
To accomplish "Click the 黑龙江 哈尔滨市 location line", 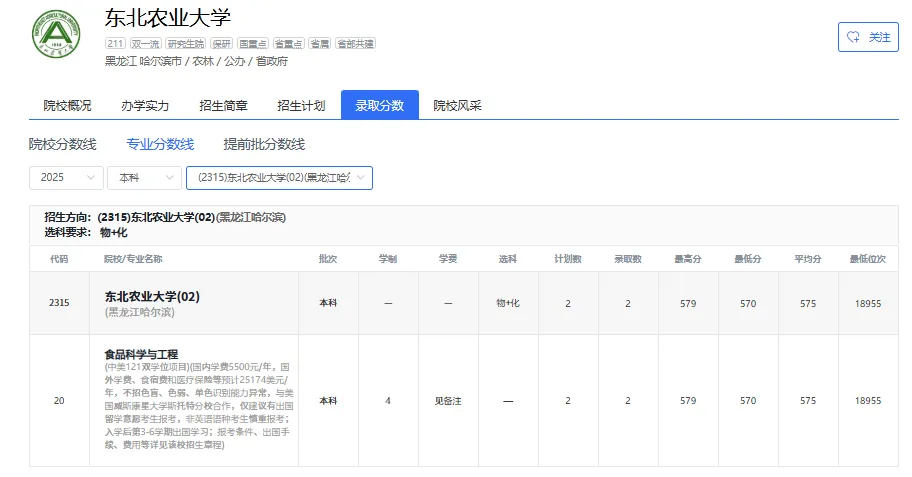I will tap(197, 61).
